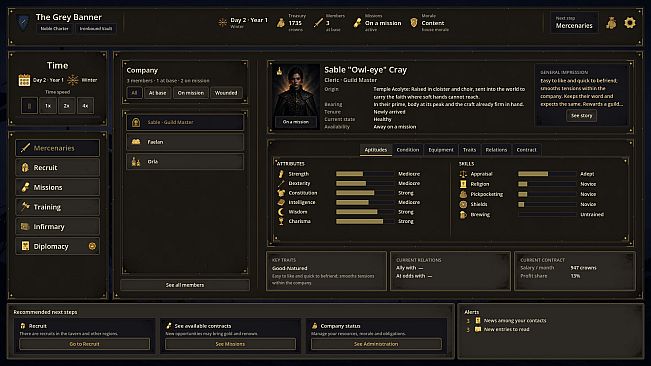
Task: Filter company list by Wounded
Action: click(226, 93)
